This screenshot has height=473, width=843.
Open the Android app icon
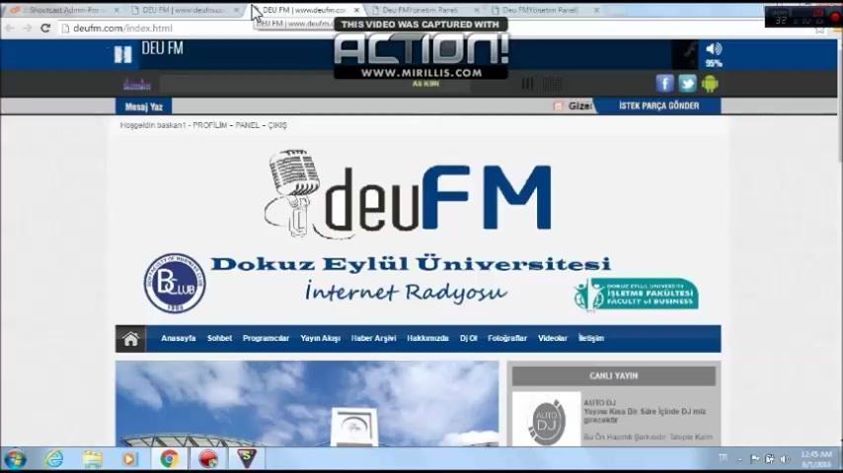tap(710, 83)
